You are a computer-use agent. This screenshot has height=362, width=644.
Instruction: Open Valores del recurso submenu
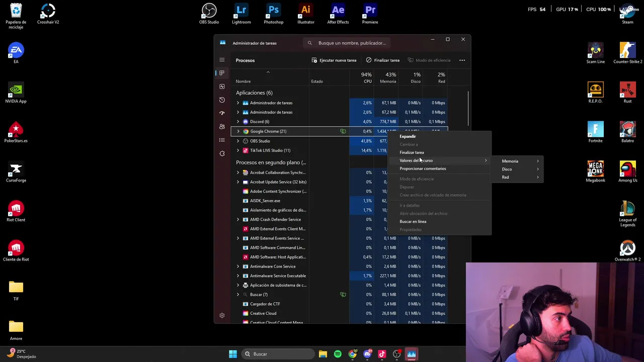(x=440, y=160)
